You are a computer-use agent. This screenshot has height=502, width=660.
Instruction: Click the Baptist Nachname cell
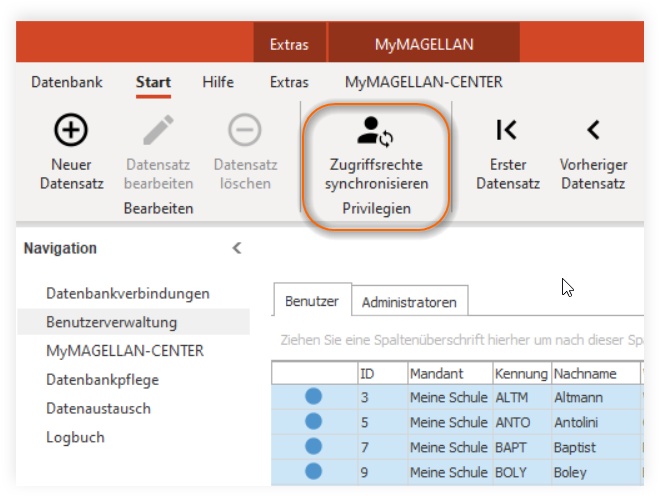(x=596, y=447)
